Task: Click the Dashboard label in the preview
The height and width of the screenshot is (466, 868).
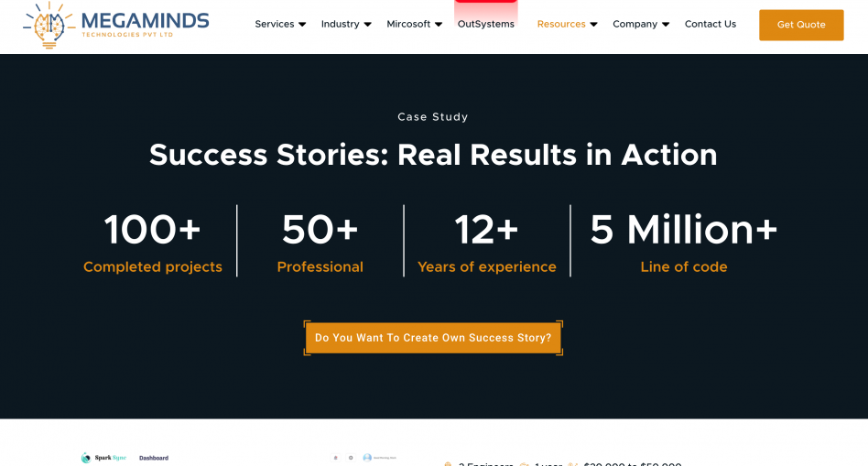Action: 154,459
